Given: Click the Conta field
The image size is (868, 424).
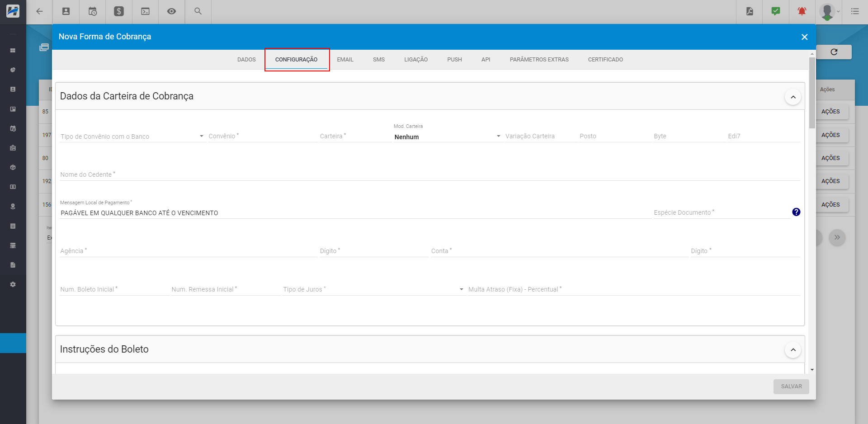Looking at the screenshot, I should point(559,251).
